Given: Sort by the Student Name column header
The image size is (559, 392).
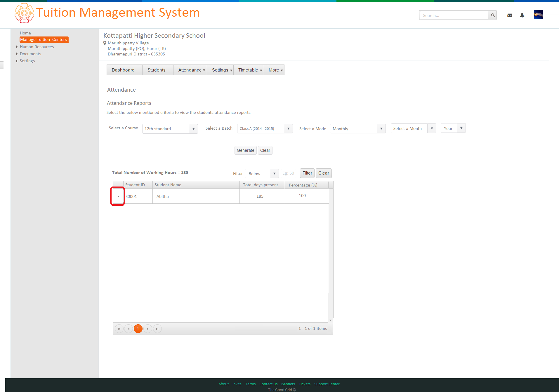Looking at the screenshot, I should (196, 185).
